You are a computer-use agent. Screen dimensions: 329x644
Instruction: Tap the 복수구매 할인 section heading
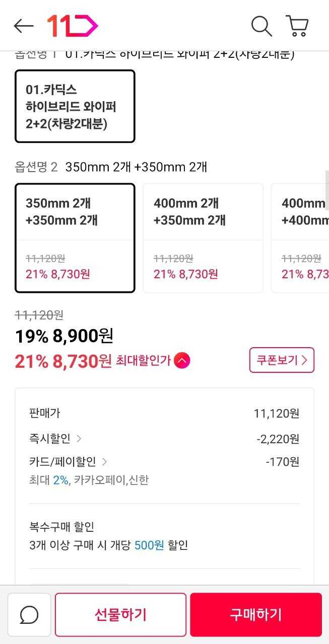coord(62,527)
